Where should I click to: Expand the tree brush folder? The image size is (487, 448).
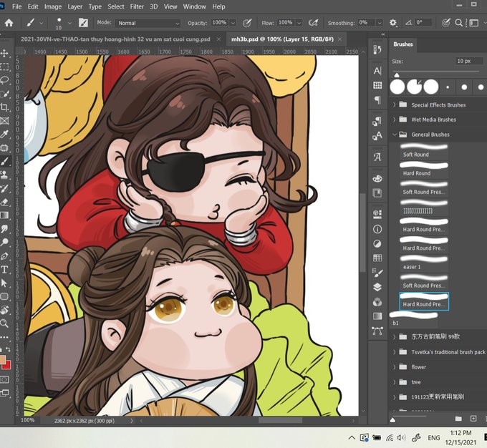click(x=394, y=382)
